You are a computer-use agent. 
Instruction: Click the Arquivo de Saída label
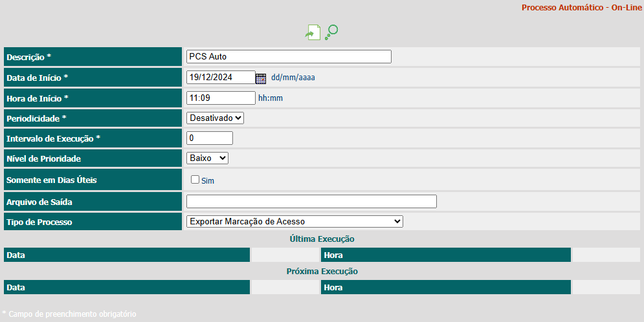[x=39, y=202]
